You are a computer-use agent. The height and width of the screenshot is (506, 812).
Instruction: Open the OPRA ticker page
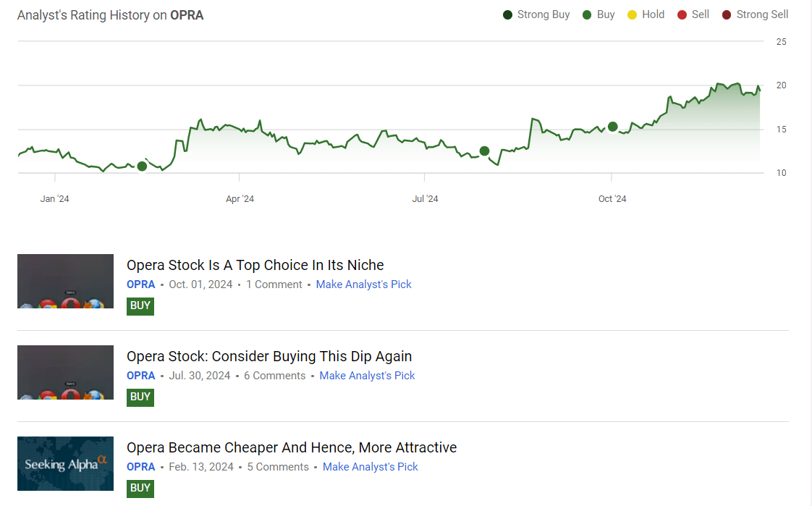click(140, 284)
